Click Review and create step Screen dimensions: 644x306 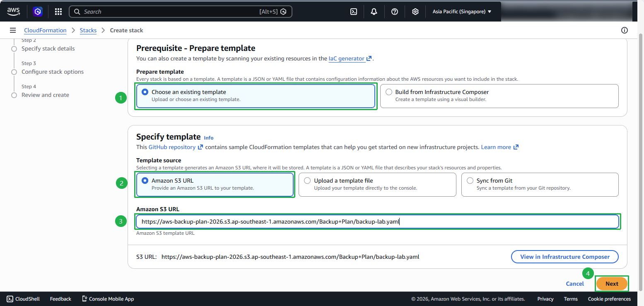tap(45, 95)
